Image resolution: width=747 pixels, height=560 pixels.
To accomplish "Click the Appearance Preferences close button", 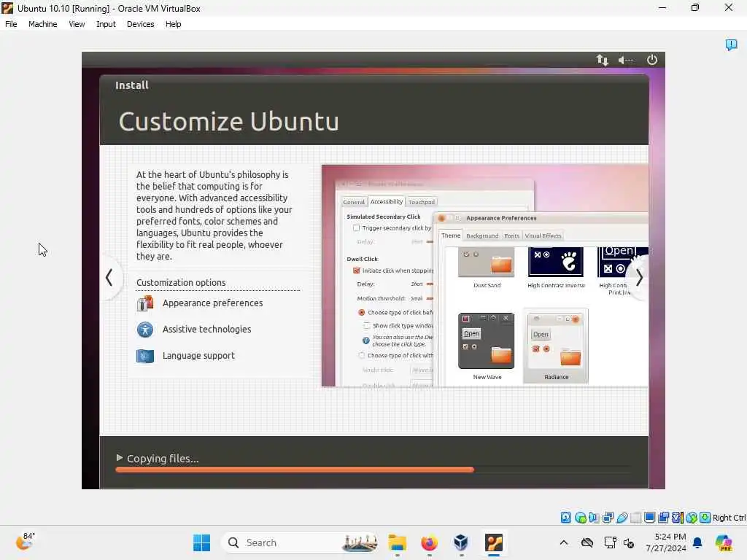I will [x=441, y=218].
